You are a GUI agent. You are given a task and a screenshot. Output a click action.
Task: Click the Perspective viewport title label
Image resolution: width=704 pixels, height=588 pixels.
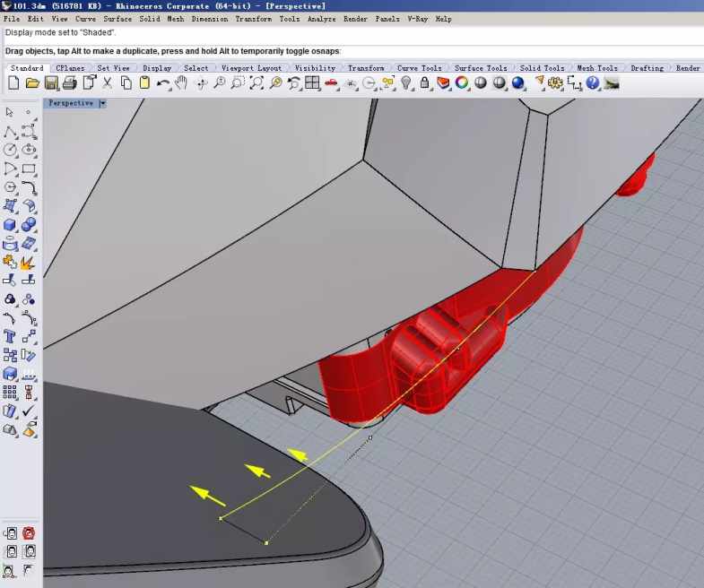[x=71, y=103]
